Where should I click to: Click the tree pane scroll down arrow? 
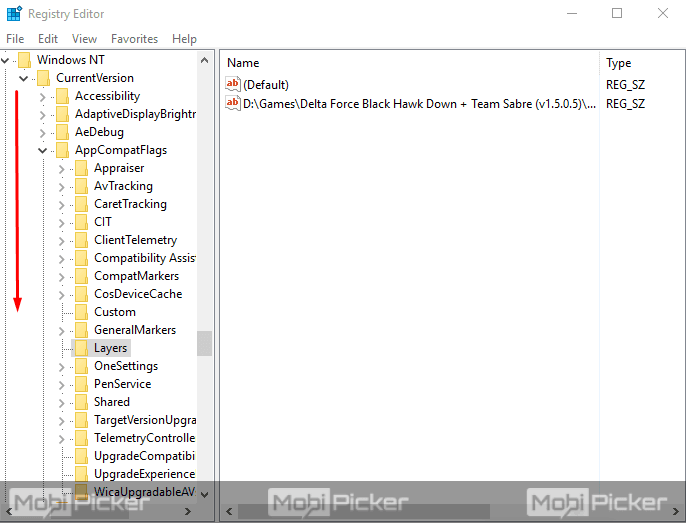204,494
